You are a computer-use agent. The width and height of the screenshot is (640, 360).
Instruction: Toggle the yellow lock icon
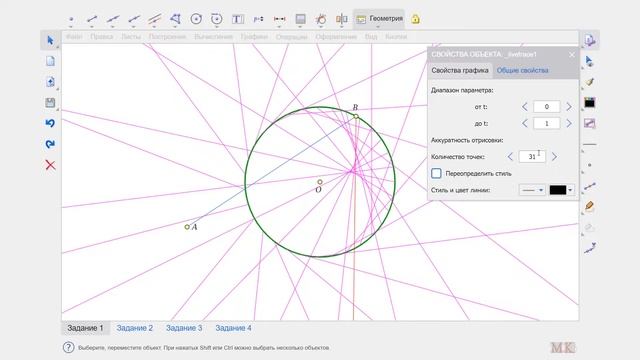(415, 19)
